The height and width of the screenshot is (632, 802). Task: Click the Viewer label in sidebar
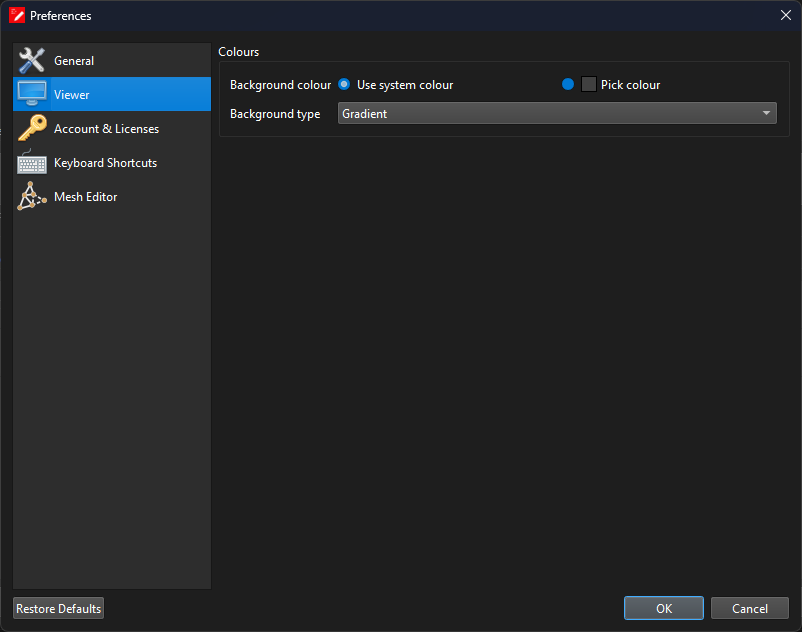point(72,95)
